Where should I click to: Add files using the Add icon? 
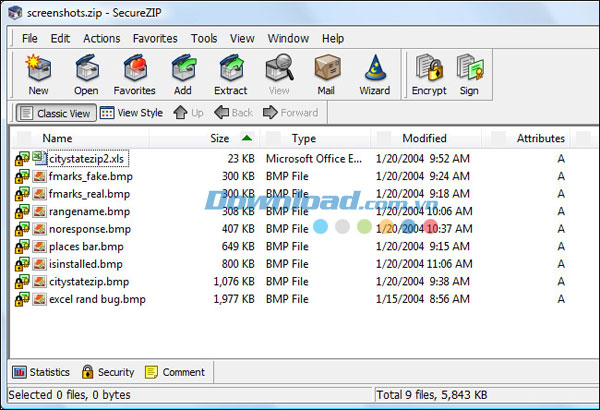tap(182, 75)
